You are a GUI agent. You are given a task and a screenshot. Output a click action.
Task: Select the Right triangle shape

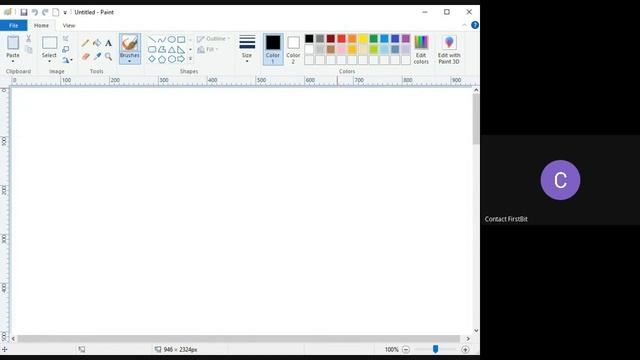coord(181,49)
